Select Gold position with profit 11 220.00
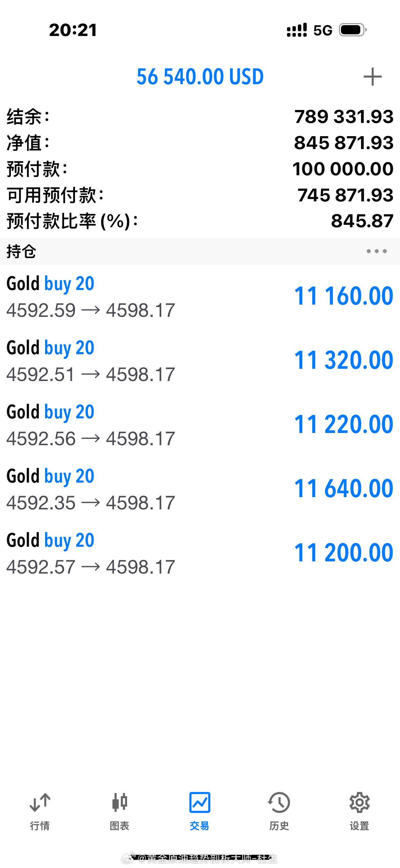400x868 pixels. tap(200, 425)
